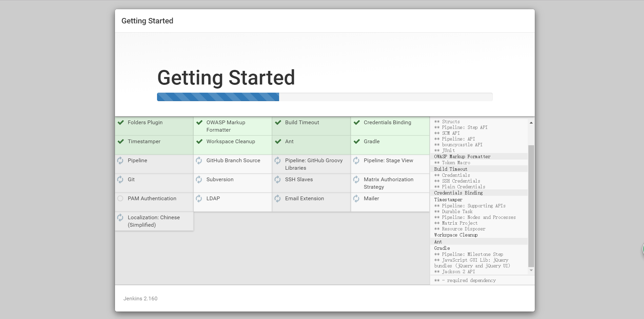Click the "Pipeline" plugin cell text
The image size is (644, 319).
point(137,161)
